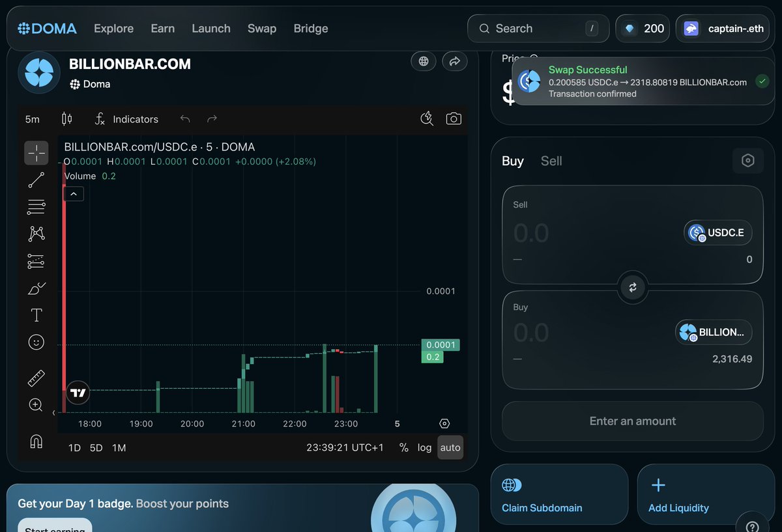
Task: Select the crosshair cursor tool
Action: tap(36, 153)
